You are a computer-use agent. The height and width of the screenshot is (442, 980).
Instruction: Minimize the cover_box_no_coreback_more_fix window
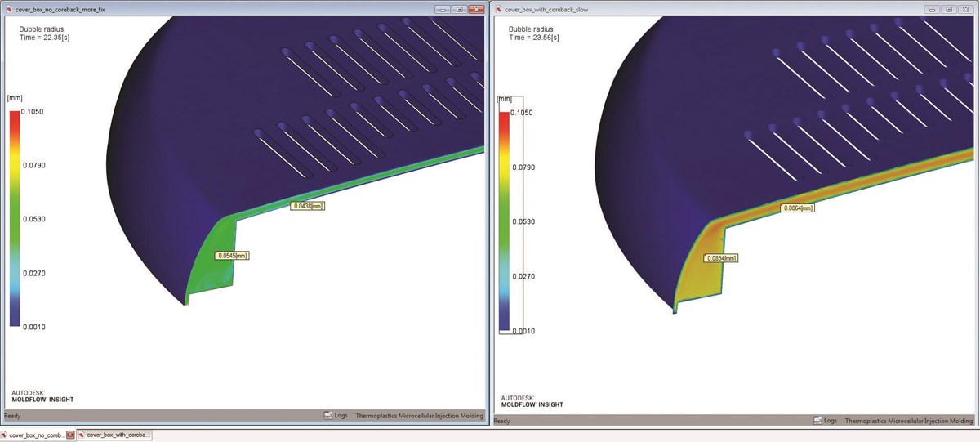(x=443, y=10)
